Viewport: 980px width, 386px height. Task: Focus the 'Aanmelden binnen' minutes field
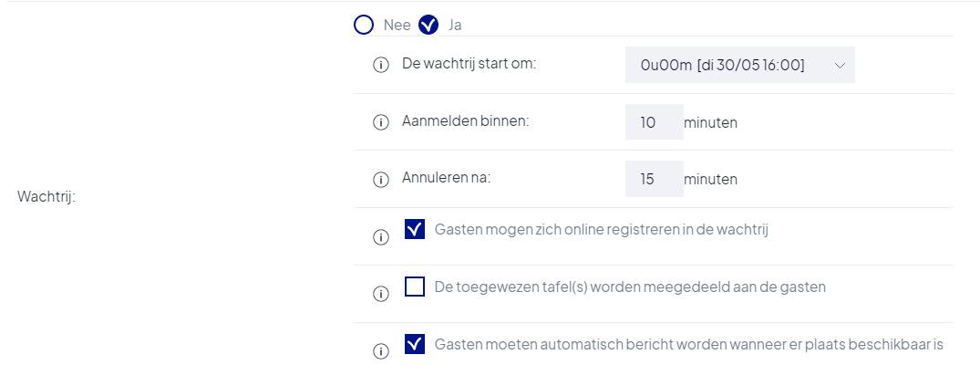(x=655, y=122)
